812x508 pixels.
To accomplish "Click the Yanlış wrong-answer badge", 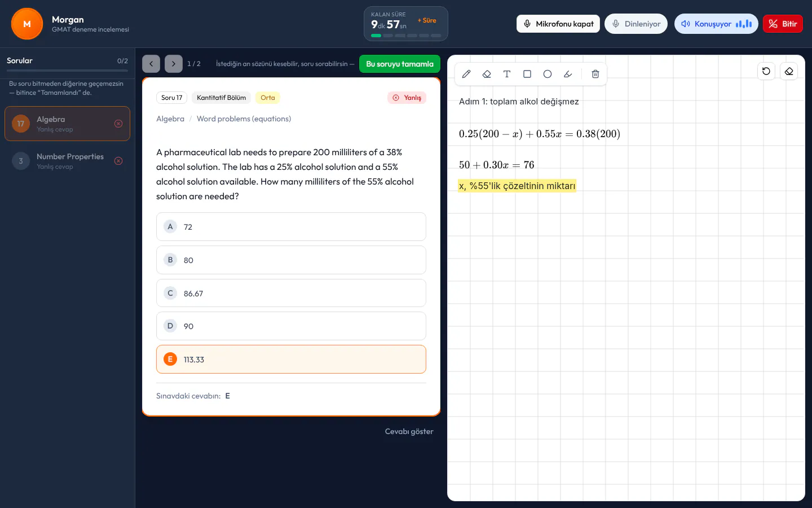I will 407,98.
